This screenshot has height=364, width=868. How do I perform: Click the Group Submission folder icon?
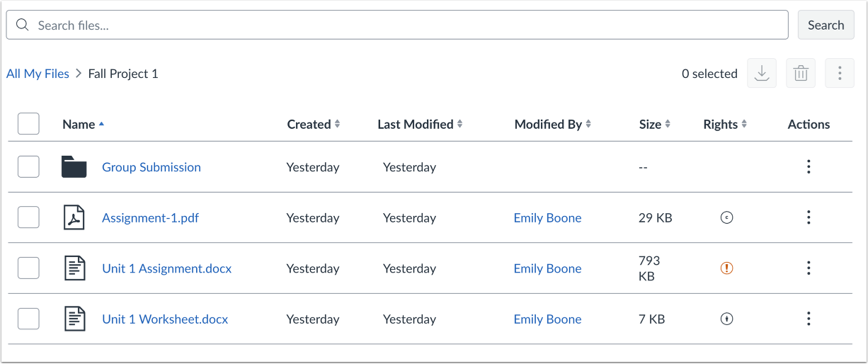tap(74, 167)
